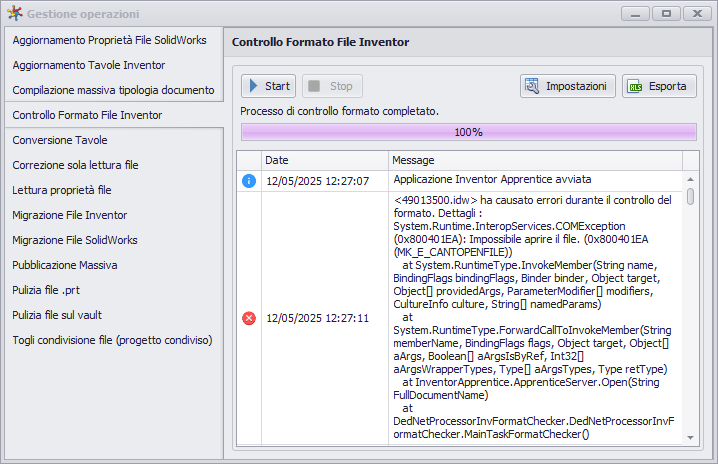This screenshot has height=464, width=718.
Task: Click the Message column header
Action: (535, 160)
